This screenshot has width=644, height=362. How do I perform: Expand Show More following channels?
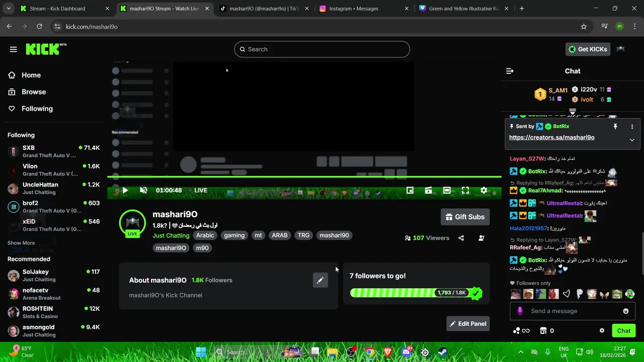pyautogui.click(x=21, y=243)
